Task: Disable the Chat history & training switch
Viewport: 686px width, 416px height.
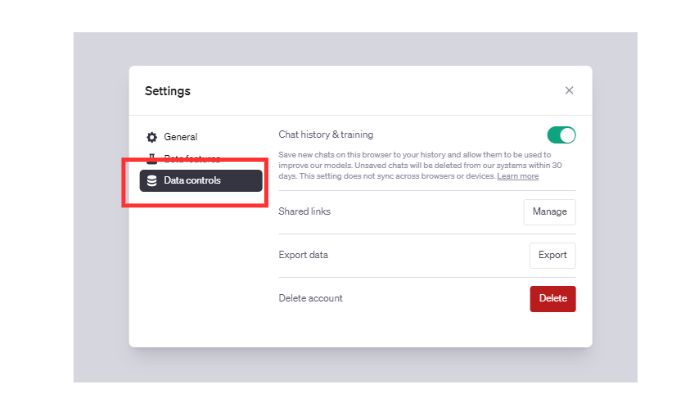Action: [561, 135]
